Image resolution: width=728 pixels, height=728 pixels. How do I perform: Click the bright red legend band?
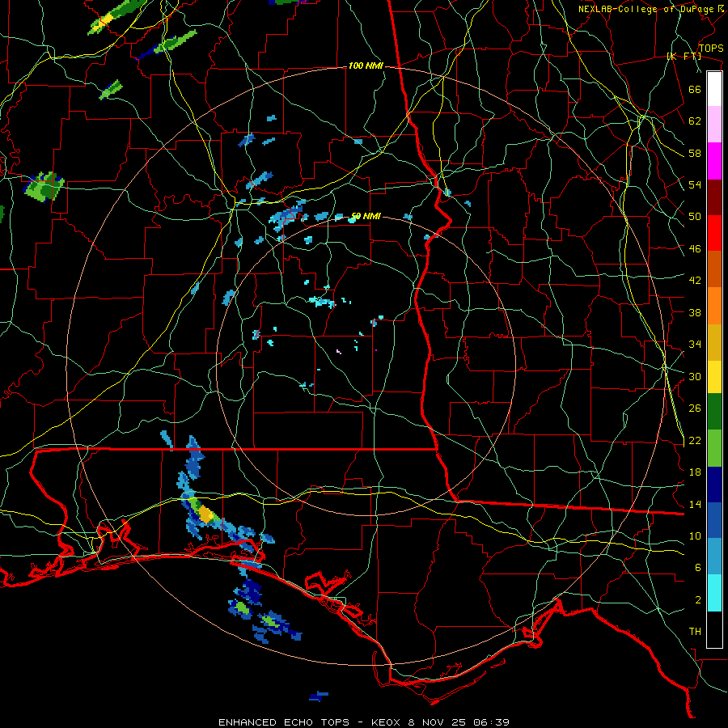coord(714,233)
